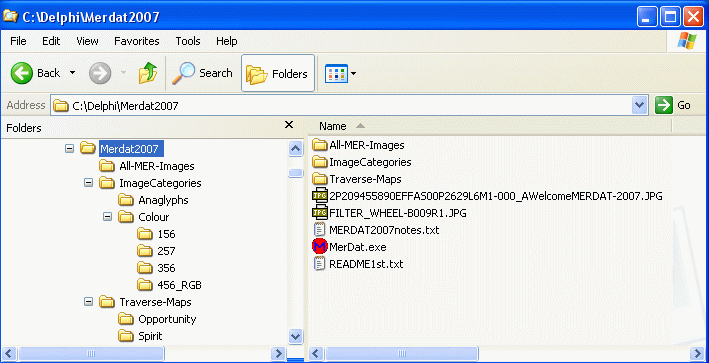The height and width of the screenshot is (363, 709).
Task: Click Traverse-Maps folder icon in file list
Action: tap(320, 179)
